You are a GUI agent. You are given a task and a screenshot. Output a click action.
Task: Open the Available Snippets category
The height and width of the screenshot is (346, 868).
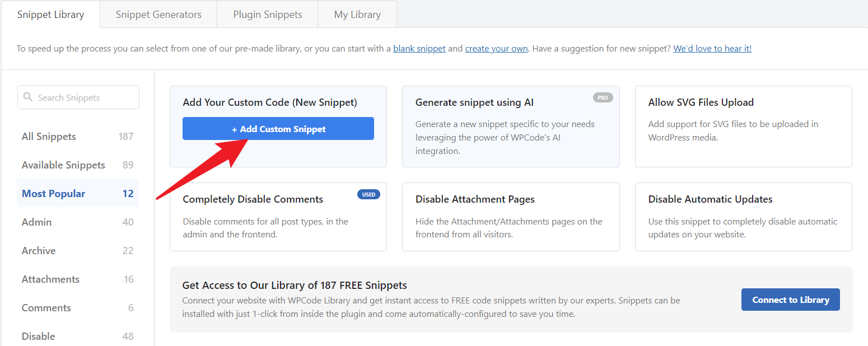(63, 165)
